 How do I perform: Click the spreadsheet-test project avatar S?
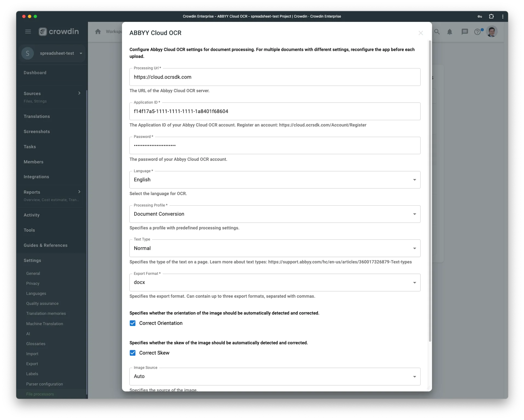point(28,53)
